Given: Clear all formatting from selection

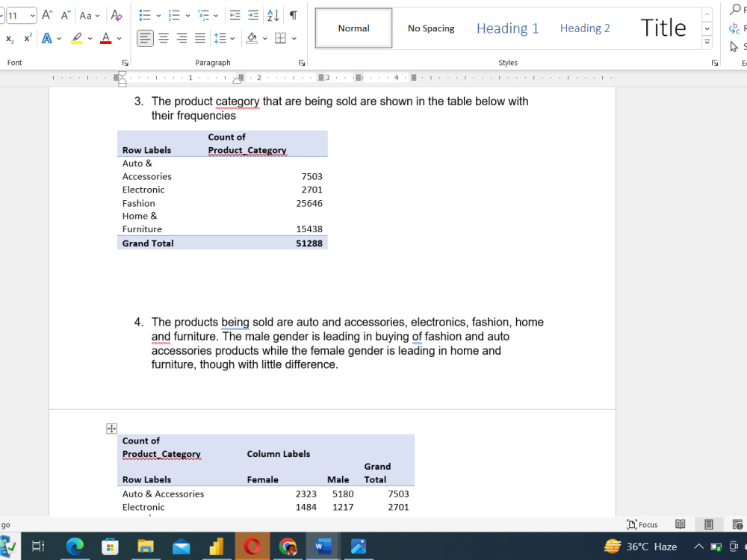Looking at the screenshot, I should coord(117,15).
